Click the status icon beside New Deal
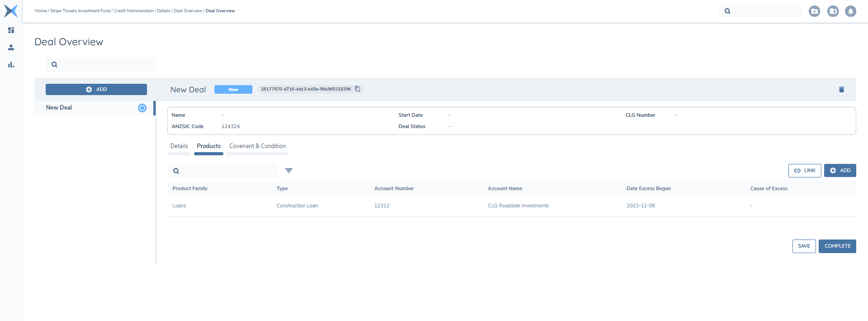The width and height of the screenshot is (868, 321). pyautogui.click(x=142, y=108)
